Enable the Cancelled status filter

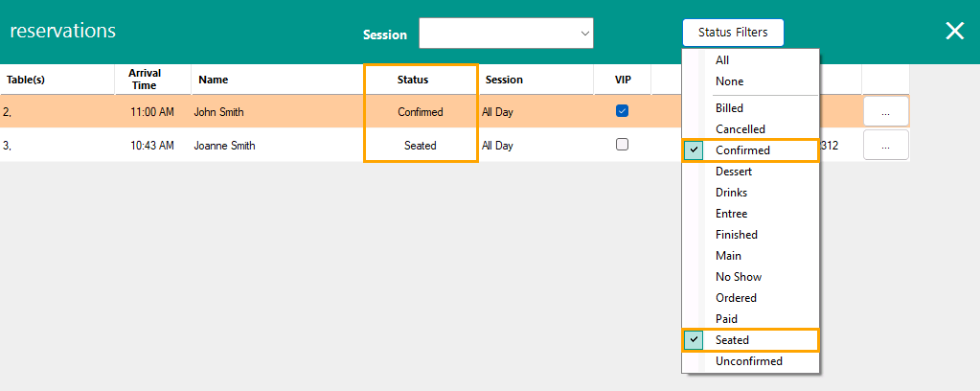click(740, 129)
